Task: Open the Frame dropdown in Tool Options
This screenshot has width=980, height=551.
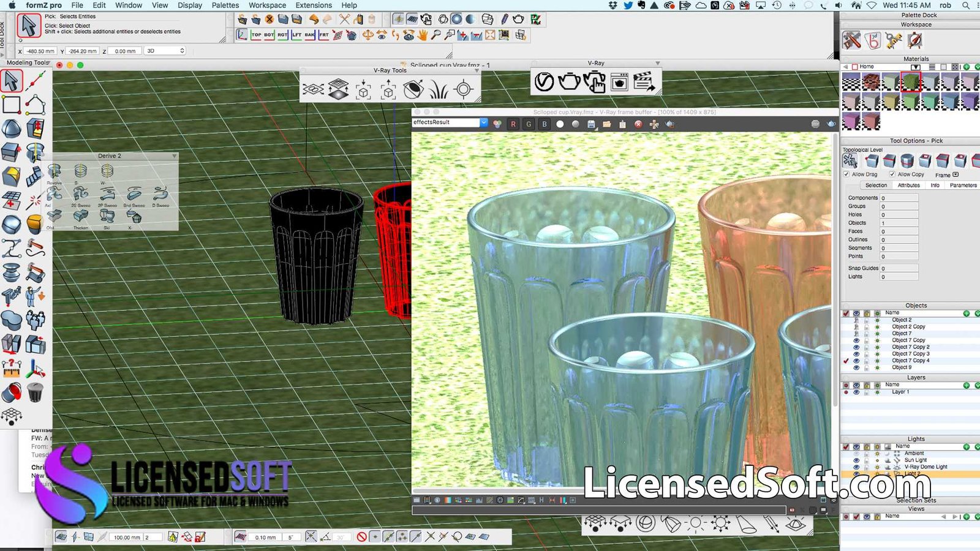Action: pyautogui.click(x=956, y=174)
